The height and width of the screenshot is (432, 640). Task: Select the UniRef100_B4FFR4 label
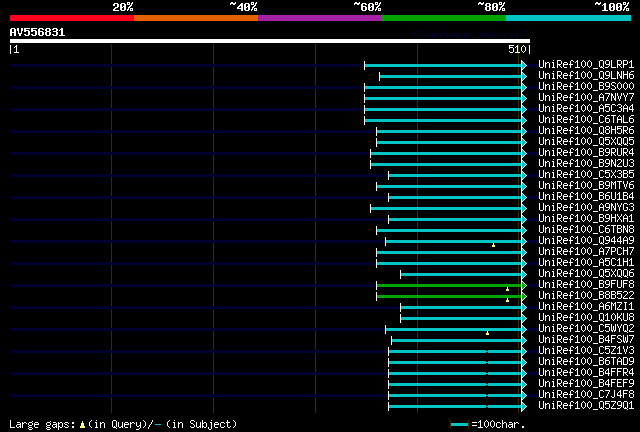pos(586,373)
